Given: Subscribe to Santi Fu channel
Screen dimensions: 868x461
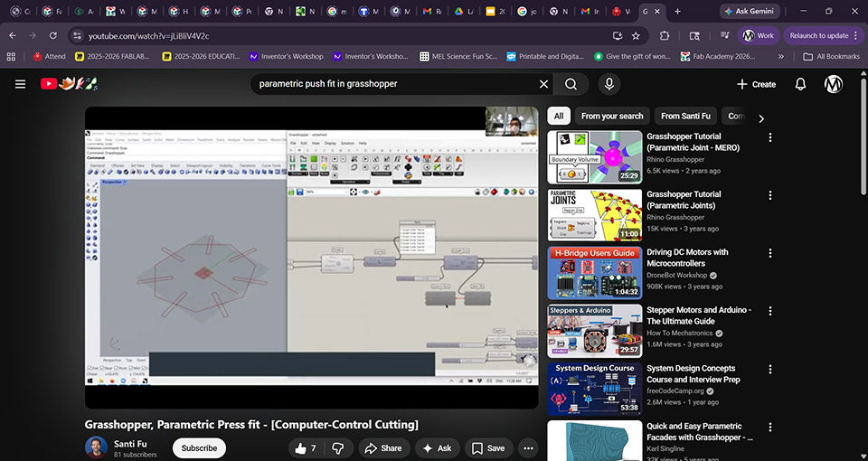Looking at the screenshot, I should (199, 448).
